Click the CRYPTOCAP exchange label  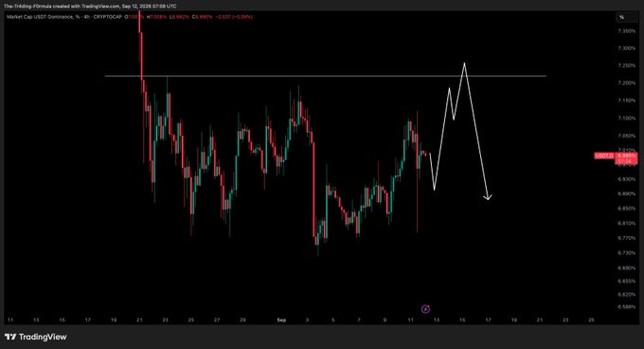click(108, 17)
